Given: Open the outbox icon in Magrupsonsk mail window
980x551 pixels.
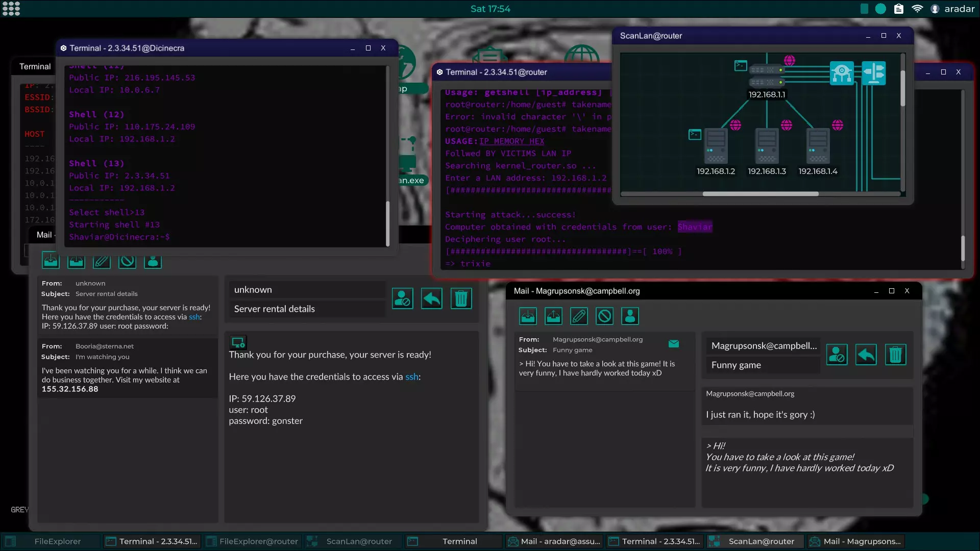Looking at the screenshot, I should (x=553, y=316).
